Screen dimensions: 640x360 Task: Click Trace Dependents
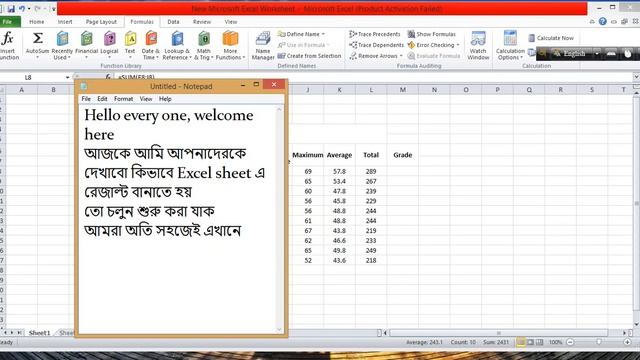click(x=376, y=45)
